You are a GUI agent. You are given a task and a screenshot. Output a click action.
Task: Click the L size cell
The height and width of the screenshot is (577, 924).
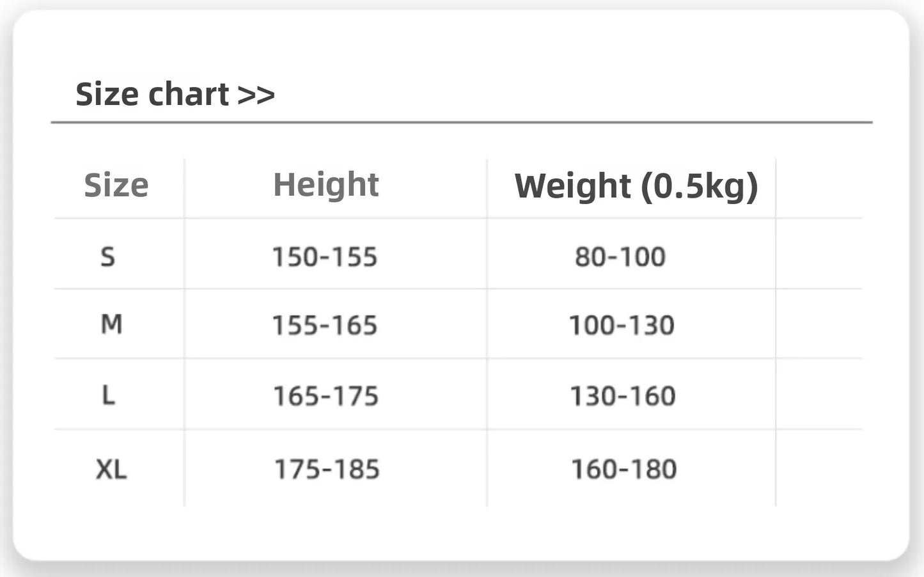109,395
